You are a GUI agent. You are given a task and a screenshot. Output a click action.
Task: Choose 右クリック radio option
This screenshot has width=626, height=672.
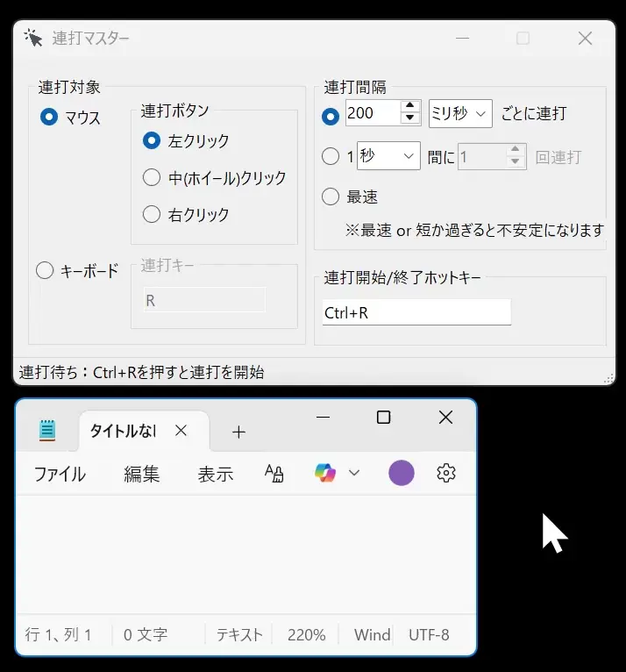pos(152,214)
